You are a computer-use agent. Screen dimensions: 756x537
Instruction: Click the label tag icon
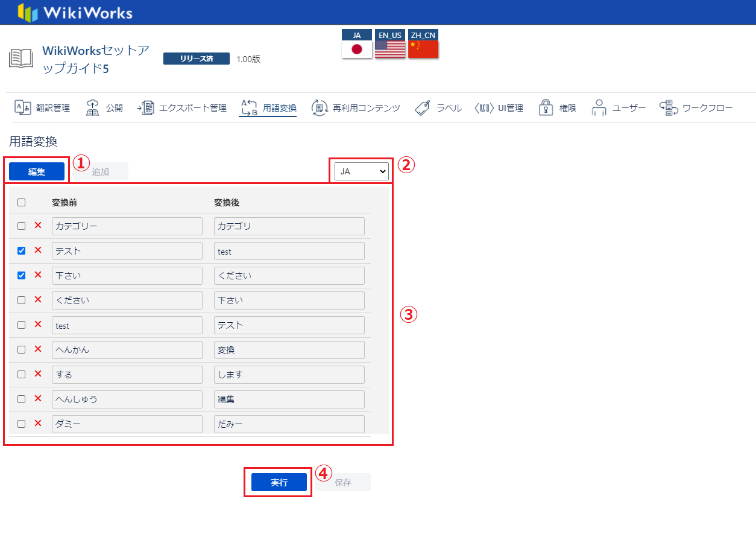tap(423, 108)
